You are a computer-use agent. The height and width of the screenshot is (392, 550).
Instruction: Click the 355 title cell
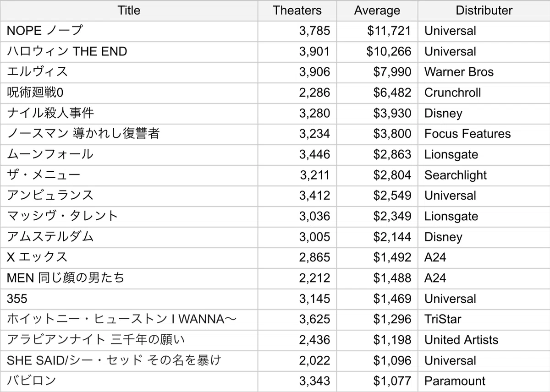tap(129, 299)
